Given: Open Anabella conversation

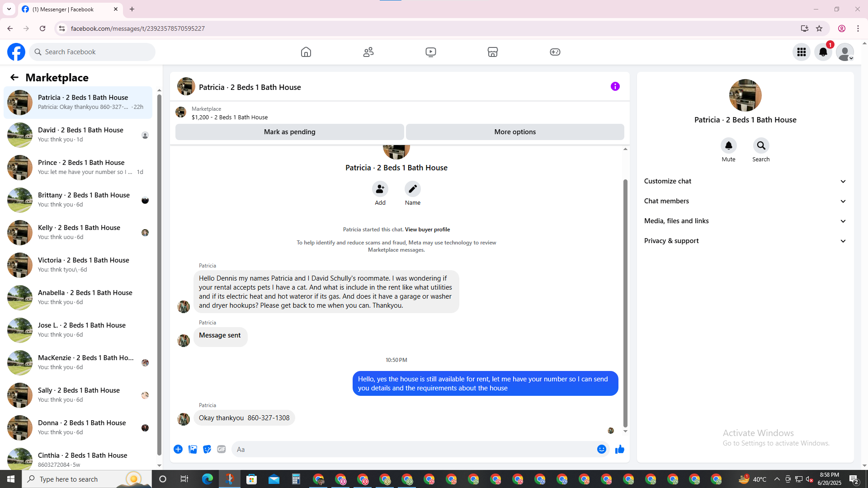Looking at the screenshot, I should coord(78,298).
